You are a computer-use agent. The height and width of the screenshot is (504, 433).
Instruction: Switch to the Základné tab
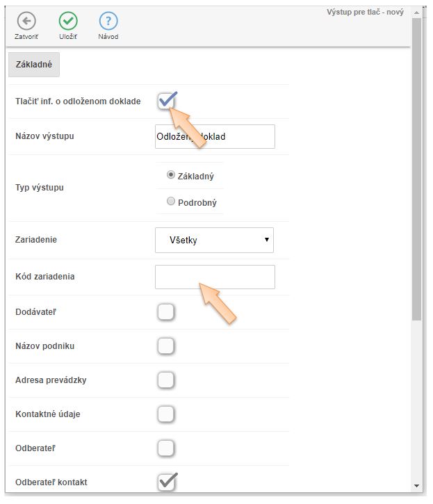34,65
